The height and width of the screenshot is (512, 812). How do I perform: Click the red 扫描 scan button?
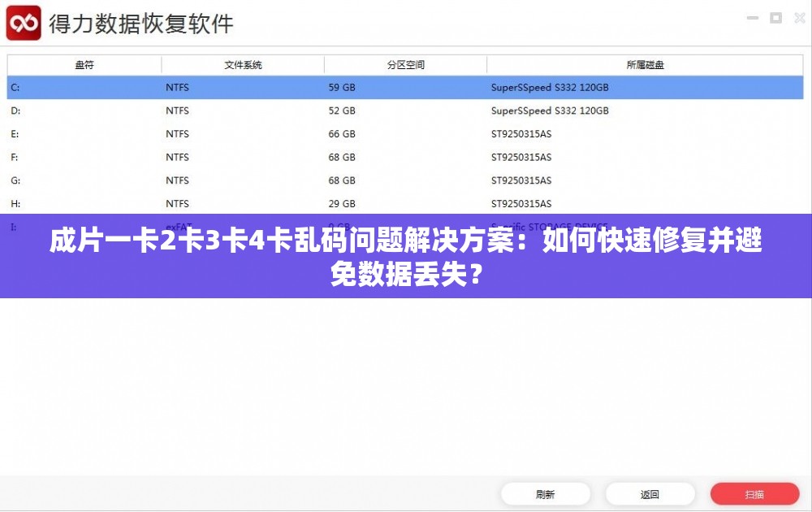[x=754, y=493]
